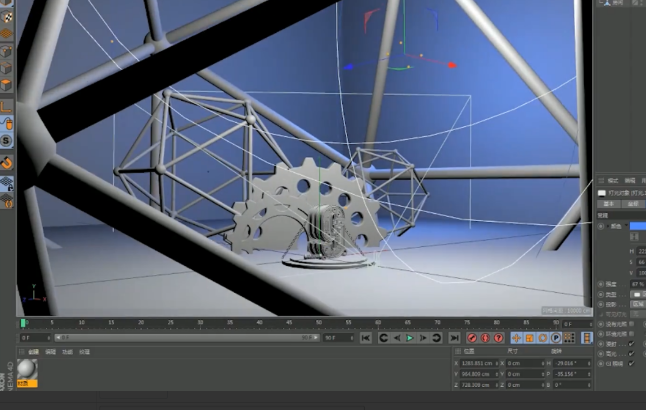Click the film strip icon beside playback
This screenshot has width=646, height=410.
coord(587,338)
